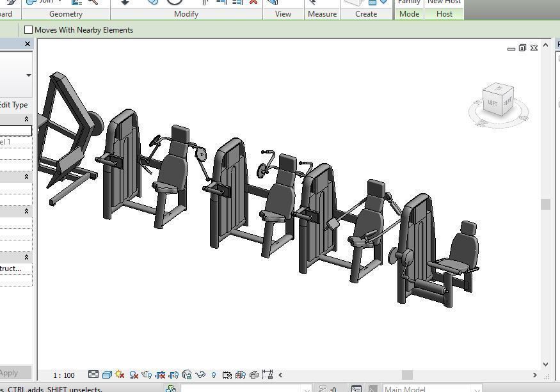
Task: Open Temporary View Properties icon
Action: [x=226, y=375]
